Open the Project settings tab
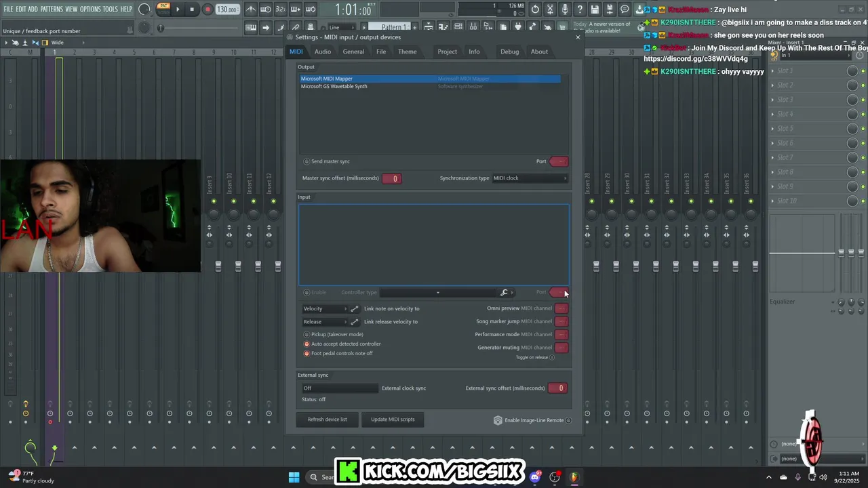 [448, 52]
